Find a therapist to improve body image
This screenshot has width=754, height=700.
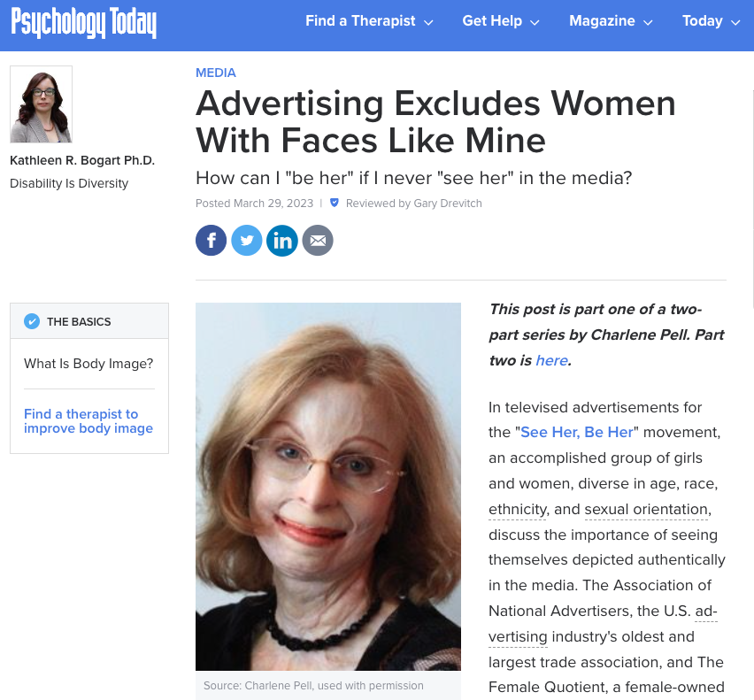[88, 421]
